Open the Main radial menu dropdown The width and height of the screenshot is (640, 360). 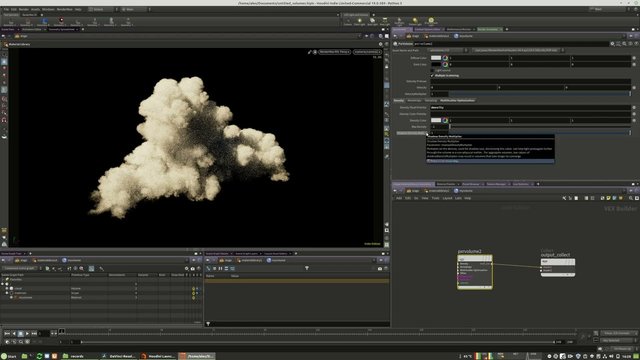[x=136, y=9]
